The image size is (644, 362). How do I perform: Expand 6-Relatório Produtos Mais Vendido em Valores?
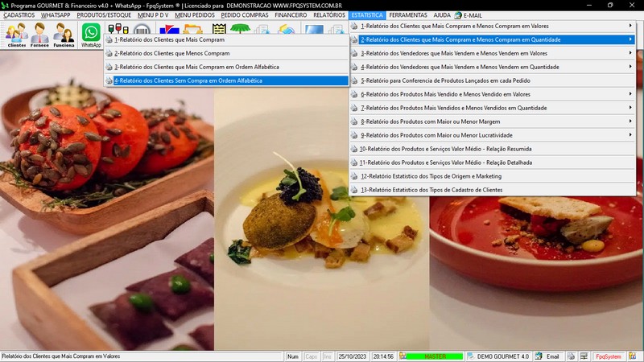(492, 94)
